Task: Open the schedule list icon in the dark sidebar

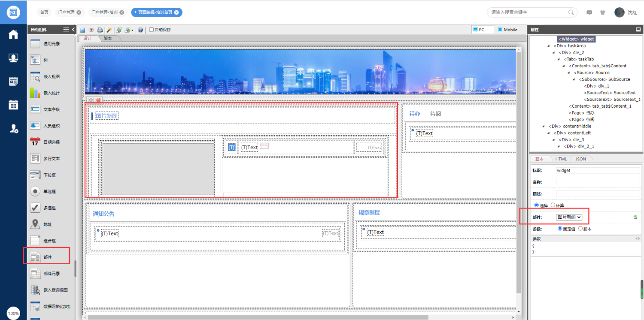Action: pos(13,82)
